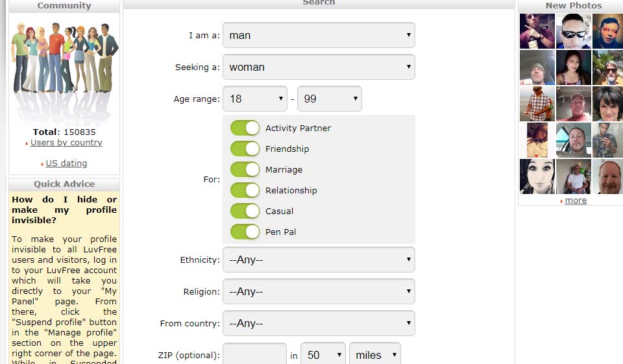The image size is (623, 364).
Task: Open the "I am a" dropdown
Action: point(319,35)
